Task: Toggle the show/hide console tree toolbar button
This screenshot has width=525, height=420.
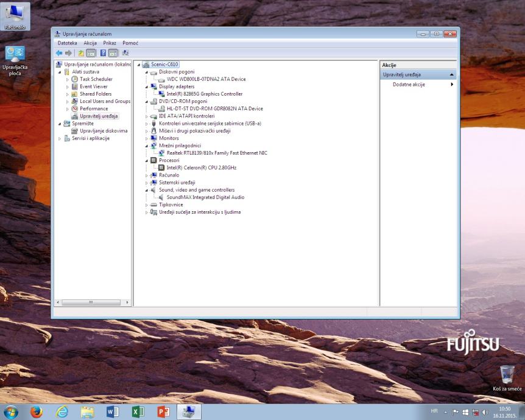Action: (90, 53)
